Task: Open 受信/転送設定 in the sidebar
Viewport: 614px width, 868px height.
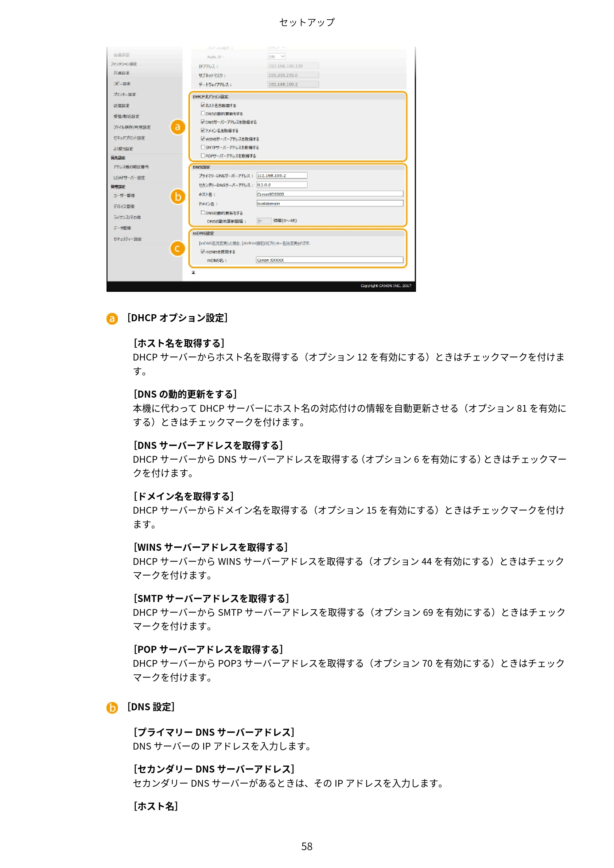Action: 126,117
